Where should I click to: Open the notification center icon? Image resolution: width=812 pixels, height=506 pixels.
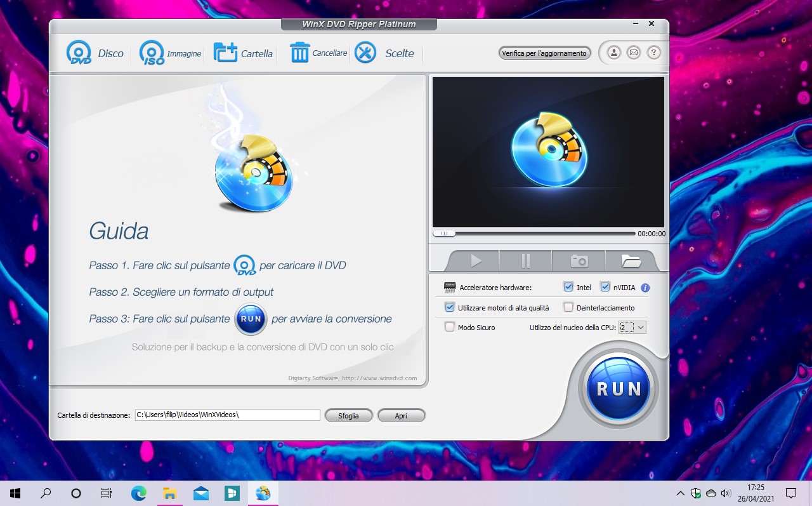click(791, 493)
